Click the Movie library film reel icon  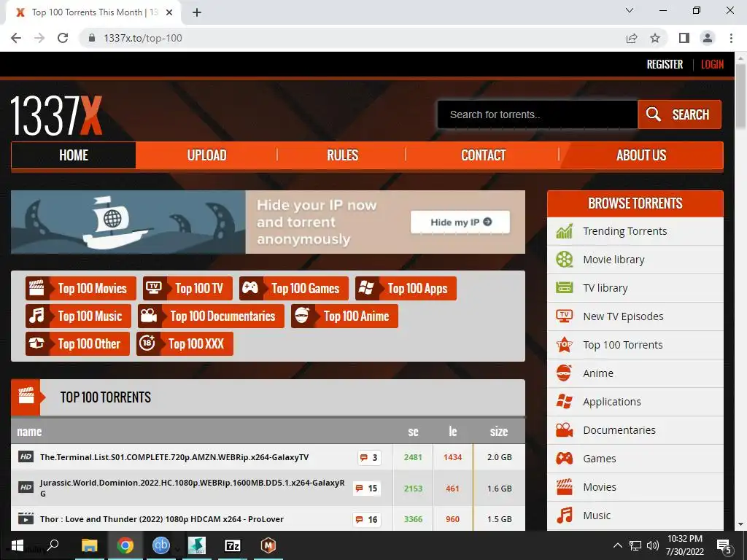[x=565, y=260]
